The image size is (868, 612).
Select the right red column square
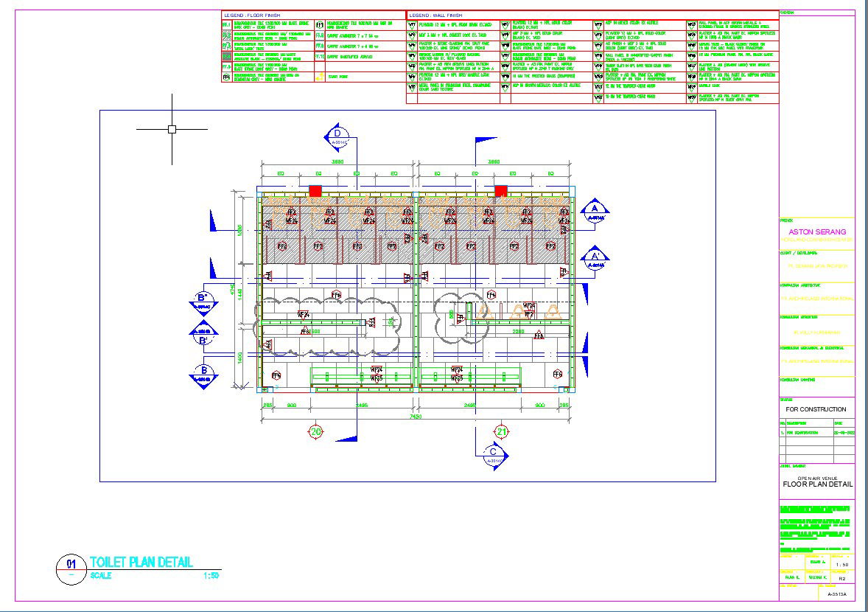pyautogui.click(x=501, y=191)
